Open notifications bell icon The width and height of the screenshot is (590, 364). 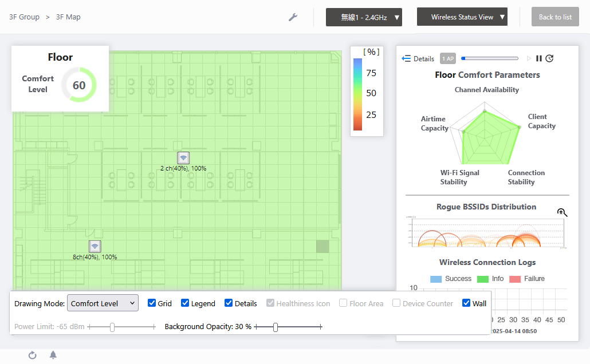[53, 355]
